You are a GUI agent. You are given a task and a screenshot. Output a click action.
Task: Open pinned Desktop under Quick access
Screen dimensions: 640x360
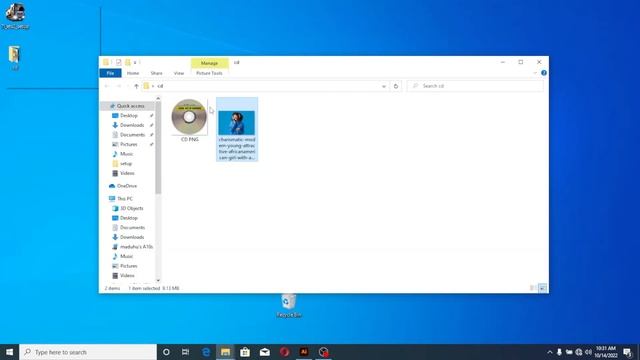129,116
